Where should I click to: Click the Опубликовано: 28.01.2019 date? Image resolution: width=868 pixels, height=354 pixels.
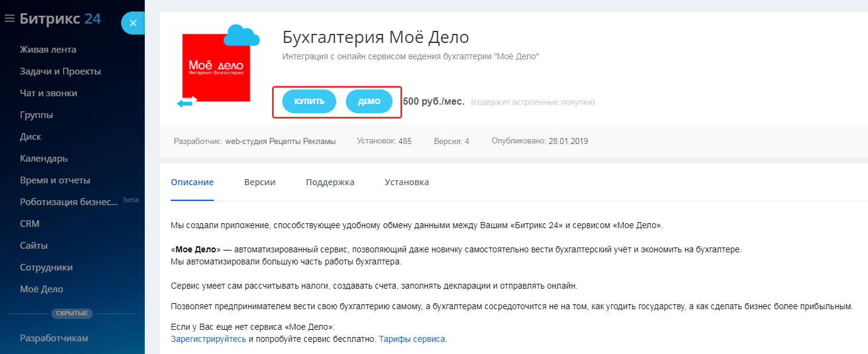coord(540,141)
